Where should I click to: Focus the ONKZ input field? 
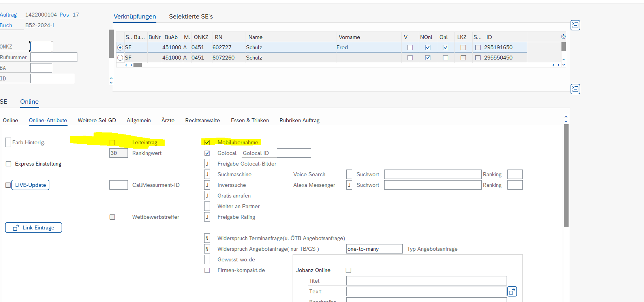point(41,47)
